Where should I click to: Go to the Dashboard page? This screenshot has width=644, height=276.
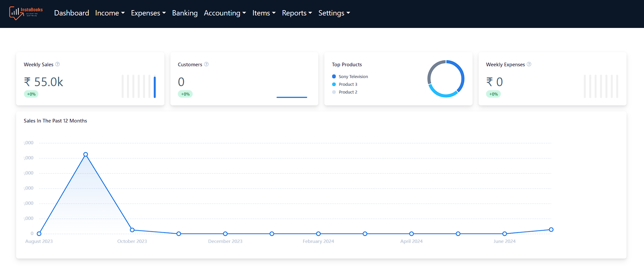pyautogui.click(x=71, y=13)
